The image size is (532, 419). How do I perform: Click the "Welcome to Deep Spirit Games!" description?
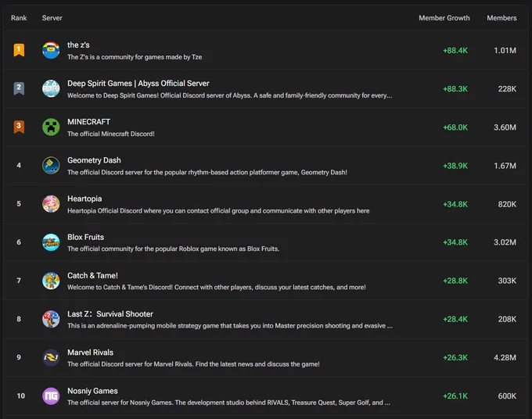pos(230,95)
